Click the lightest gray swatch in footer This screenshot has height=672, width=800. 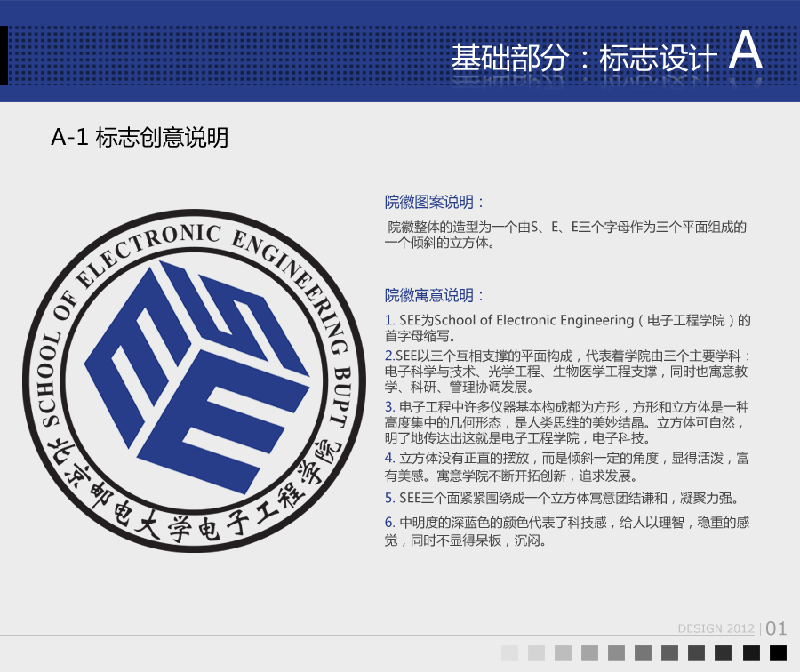coord(509,653)
